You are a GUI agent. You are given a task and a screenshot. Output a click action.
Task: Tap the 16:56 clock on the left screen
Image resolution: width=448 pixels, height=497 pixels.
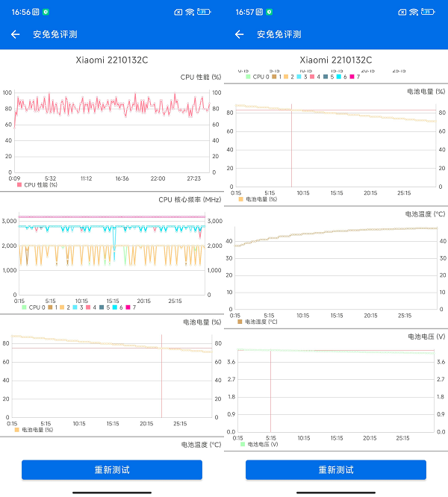(21, 12)
